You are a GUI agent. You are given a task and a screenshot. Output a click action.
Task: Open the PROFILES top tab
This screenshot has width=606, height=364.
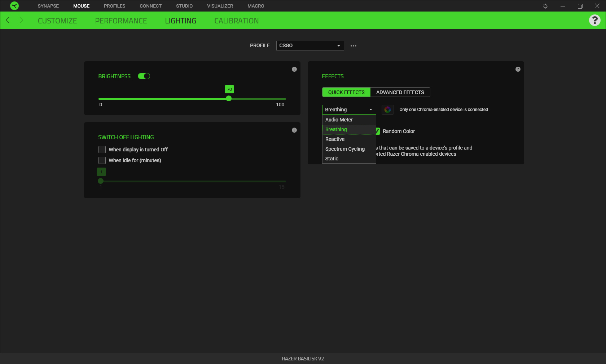point(115,6)
